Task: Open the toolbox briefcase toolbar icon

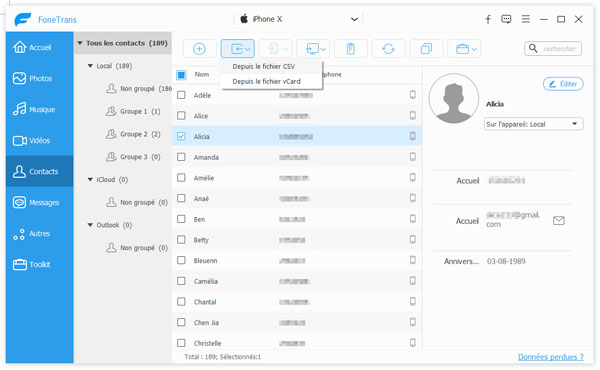Action: [x=464, y=49]
